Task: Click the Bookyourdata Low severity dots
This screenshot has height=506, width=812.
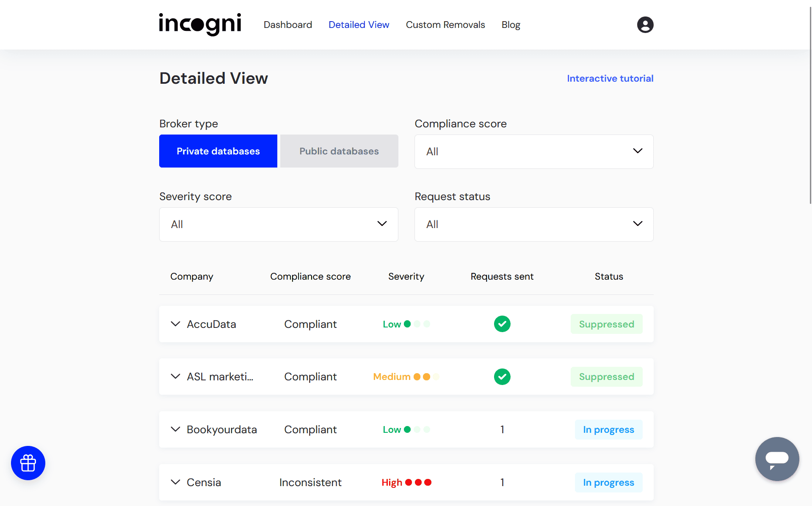Action: (417, 429)
